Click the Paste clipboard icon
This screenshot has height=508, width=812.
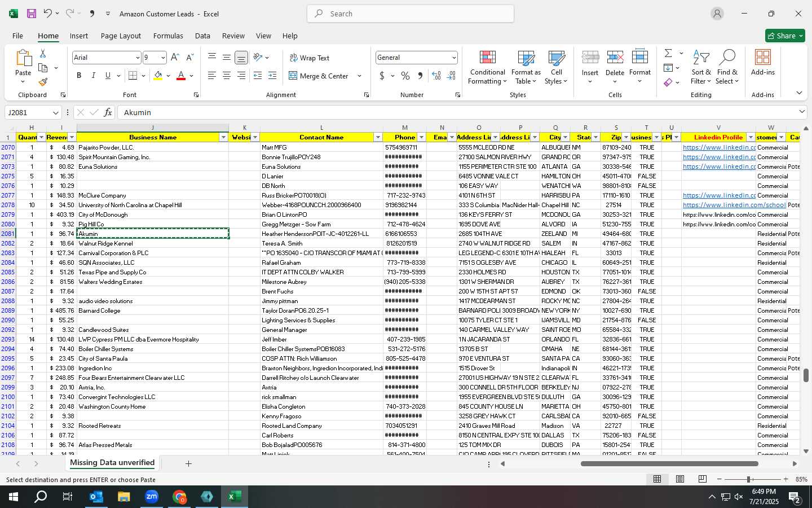click(23, 58)
